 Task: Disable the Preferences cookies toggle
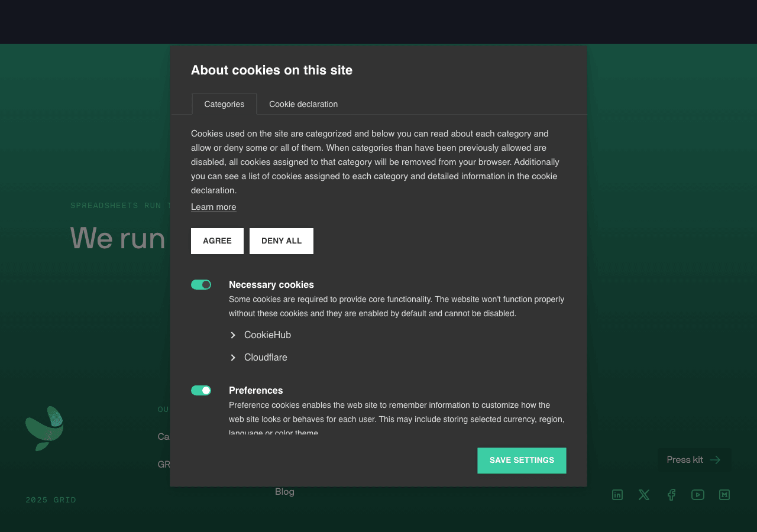point(201,391)
